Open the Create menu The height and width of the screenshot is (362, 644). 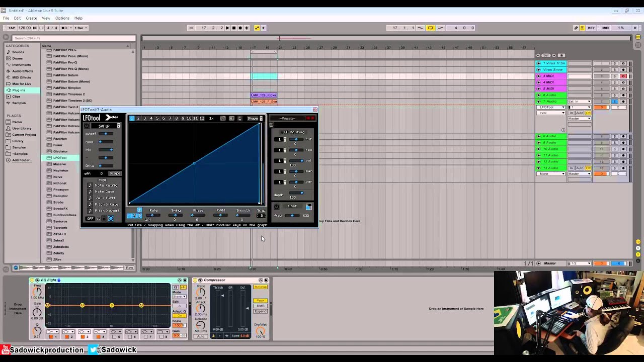coord(31,18)
